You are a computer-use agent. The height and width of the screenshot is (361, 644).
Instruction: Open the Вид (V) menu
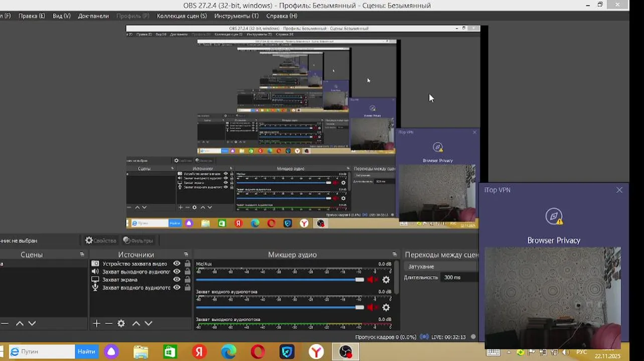click(62, 16)
